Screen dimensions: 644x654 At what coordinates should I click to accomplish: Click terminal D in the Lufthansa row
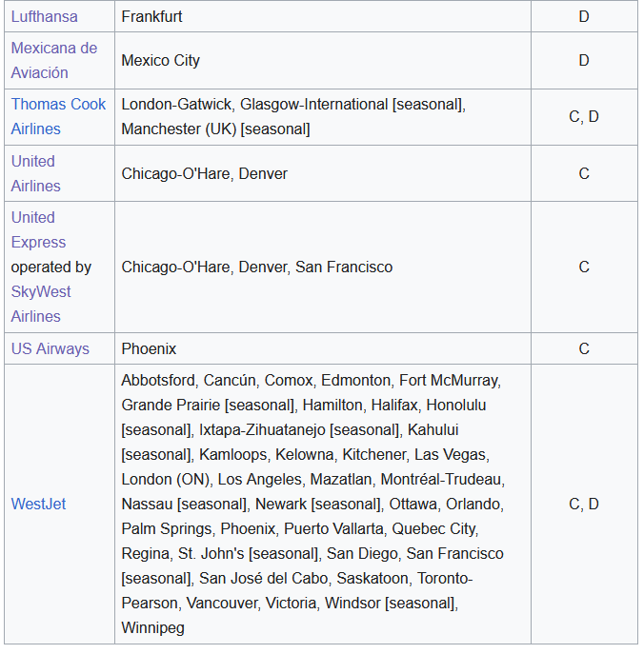(x=584, y=17)
